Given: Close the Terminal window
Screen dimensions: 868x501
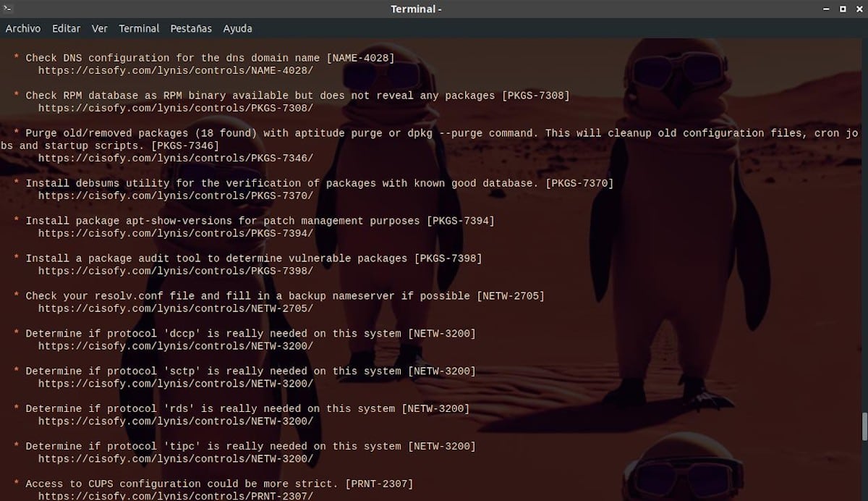Looking at the screenshot, I should [x=858, y=9].
